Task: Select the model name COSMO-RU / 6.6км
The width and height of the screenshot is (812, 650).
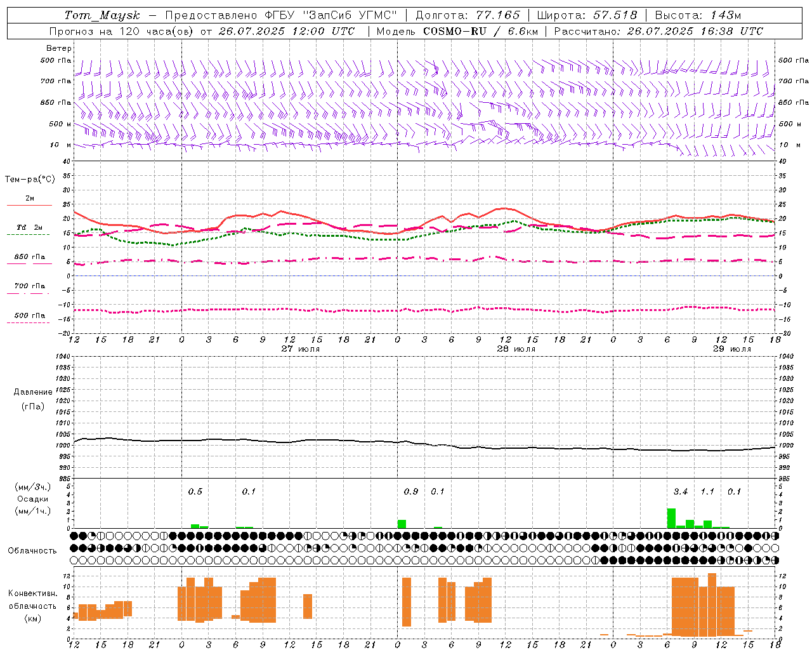Action: (480, 31)
